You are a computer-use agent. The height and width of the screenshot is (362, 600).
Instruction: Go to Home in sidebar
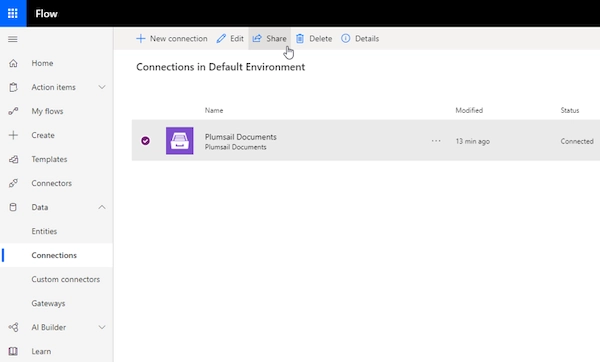(42, 63)
